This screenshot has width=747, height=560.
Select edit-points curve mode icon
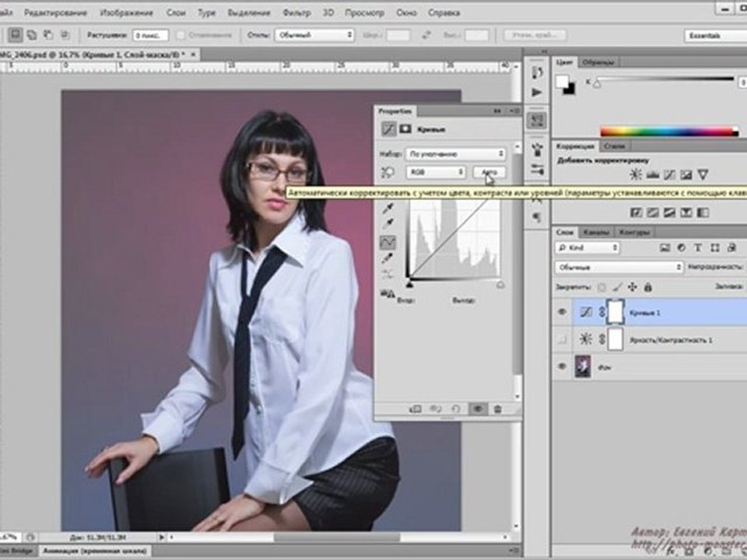point(388,242)
